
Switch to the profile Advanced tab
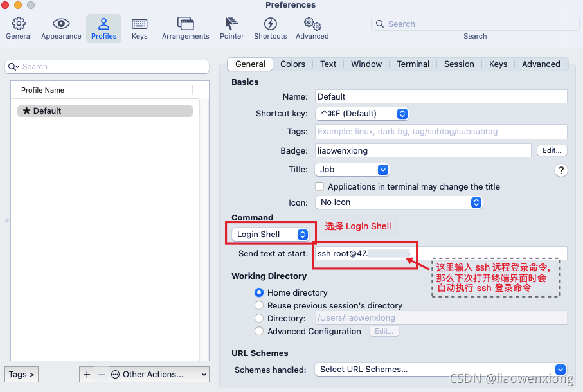(x=541, y=64)
